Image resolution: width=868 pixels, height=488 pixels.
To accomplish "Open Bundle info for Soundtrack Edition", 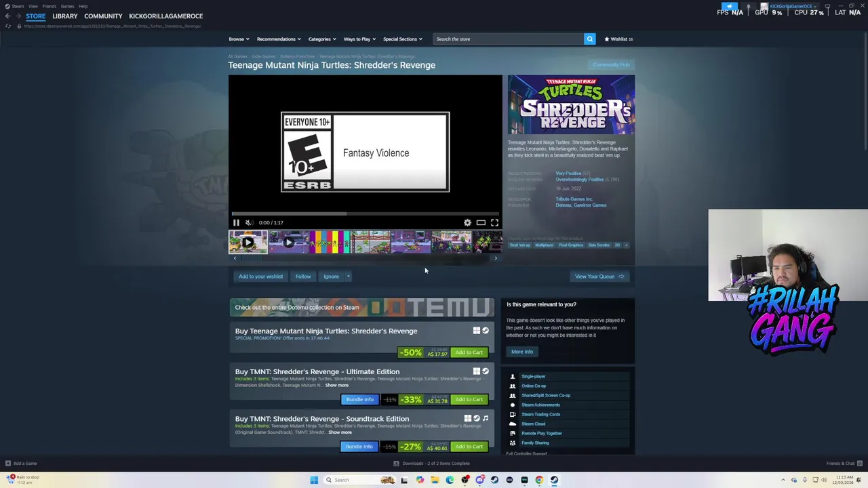I will [x=359, y=447].
